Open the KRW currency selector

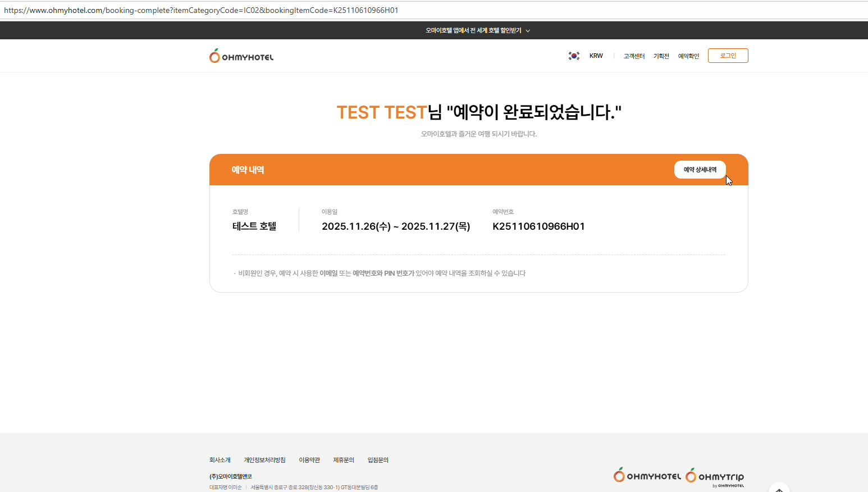(596, 56)
